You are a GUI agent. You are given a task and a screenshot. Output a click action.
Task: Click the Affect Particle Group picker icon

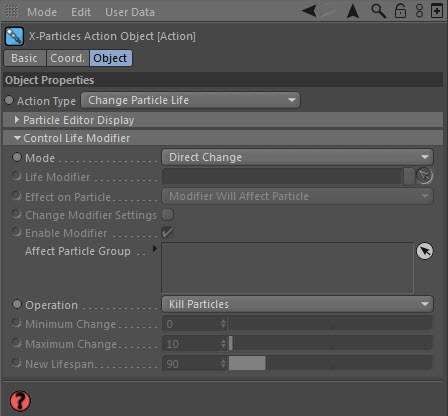424,251
